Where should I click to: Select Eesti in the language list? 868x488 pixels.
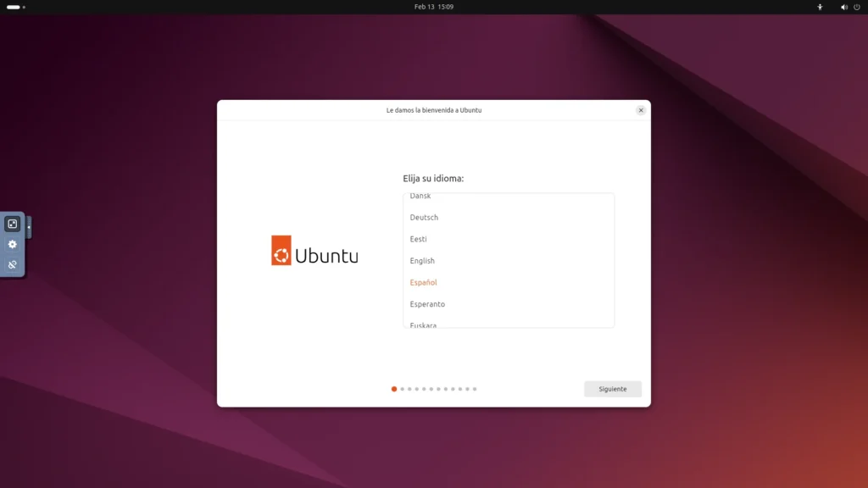[419, 239]
